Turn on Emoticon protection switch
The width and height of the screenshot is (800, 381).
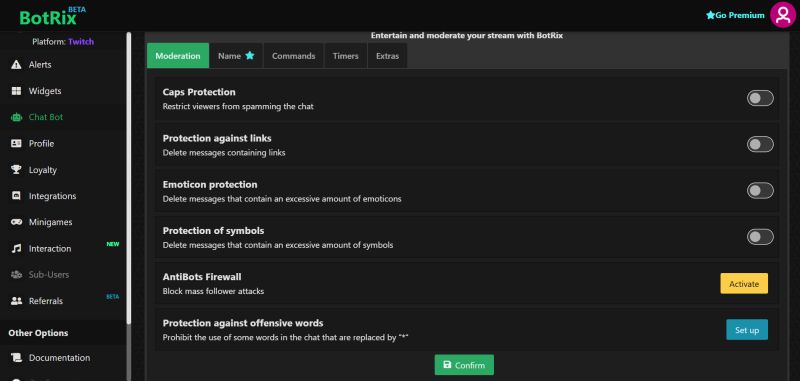click(x=760, y=191)
